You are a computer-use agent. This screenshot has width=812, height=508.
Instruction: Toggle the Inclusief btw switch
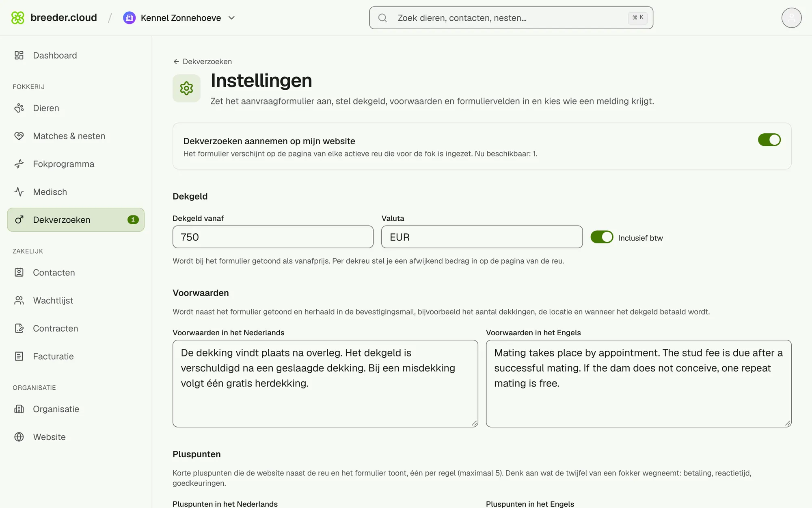click(602, 237)
